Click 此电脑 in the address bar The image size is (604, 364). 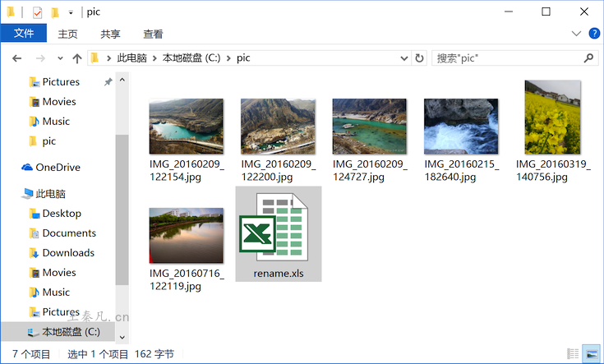click(131, 58)
